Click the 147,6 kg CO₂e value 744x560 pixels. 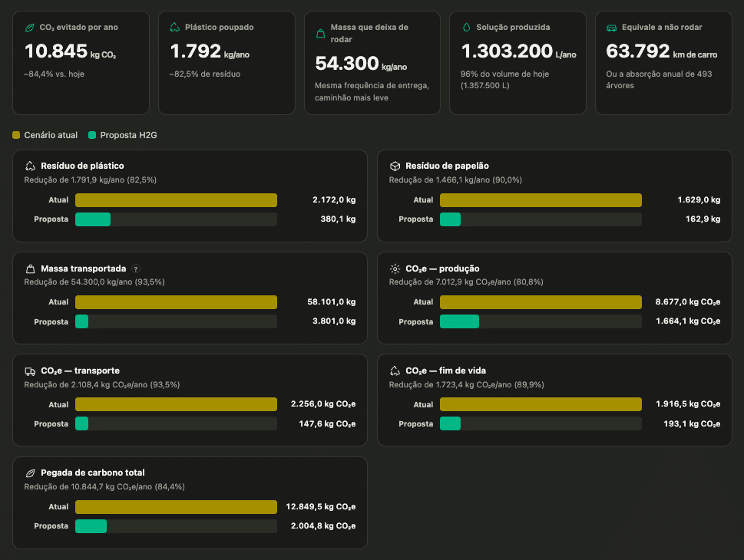point(327,424)
